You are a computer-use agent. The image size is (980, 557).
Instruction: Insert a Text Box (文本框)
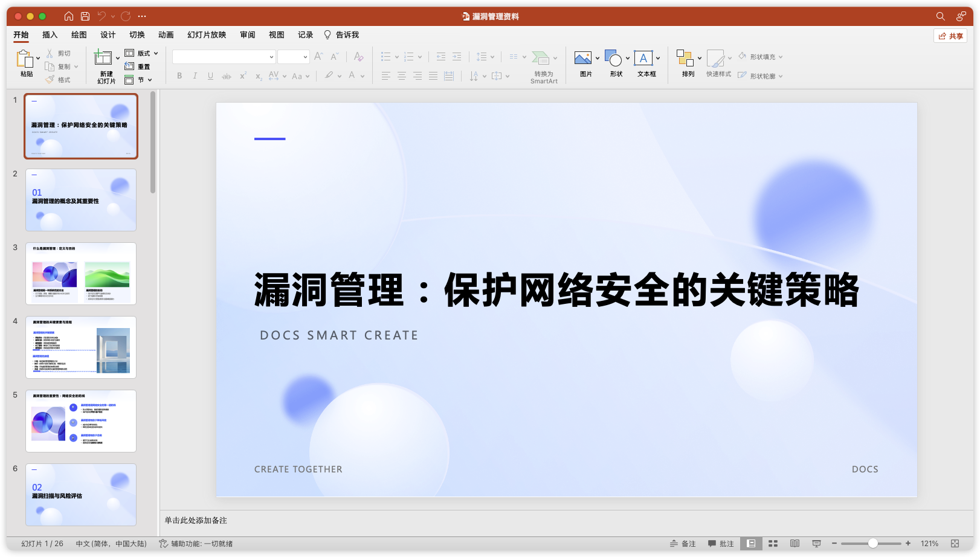[x=644, y=59]
